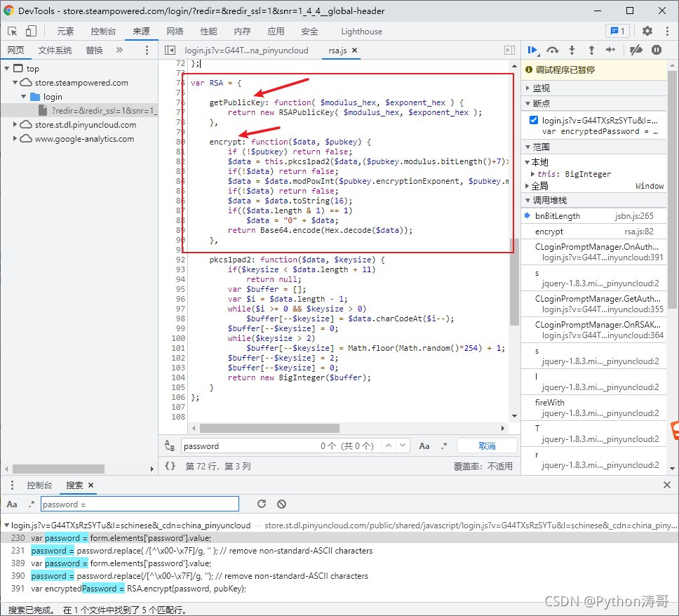Select the bnBitLength call stack frame

[x=593, y=215]
